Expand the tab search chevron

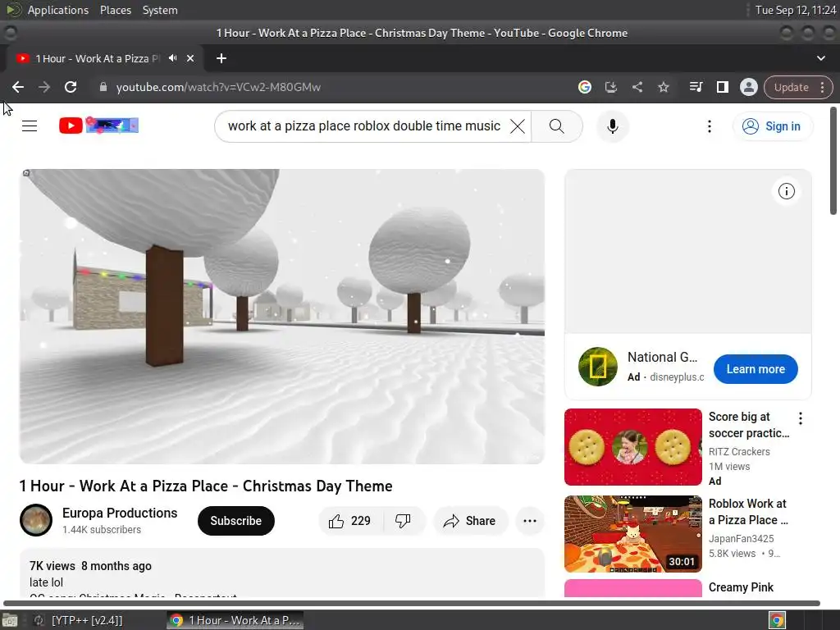pyautogui.click(x=820, y=58)
